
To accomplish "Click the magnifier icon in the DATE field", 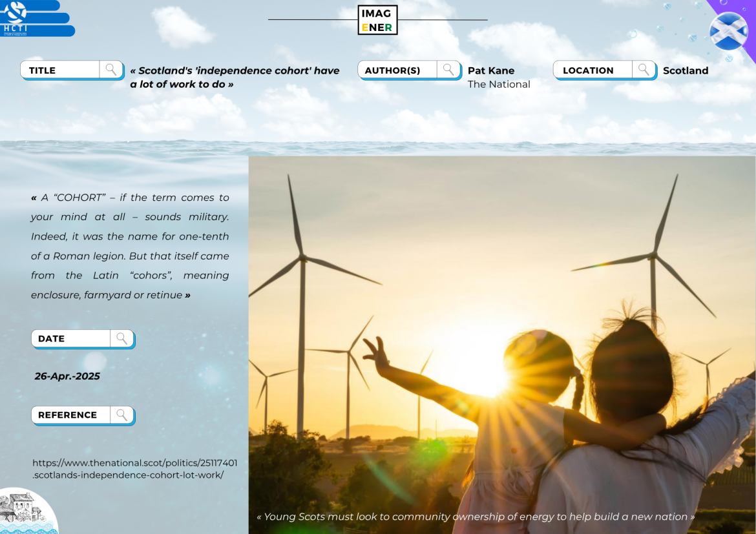I will (122, 338).
